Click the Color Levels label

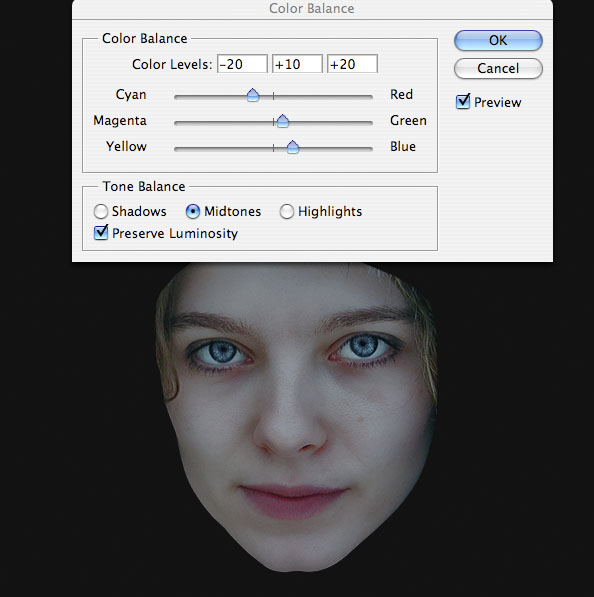172,64
